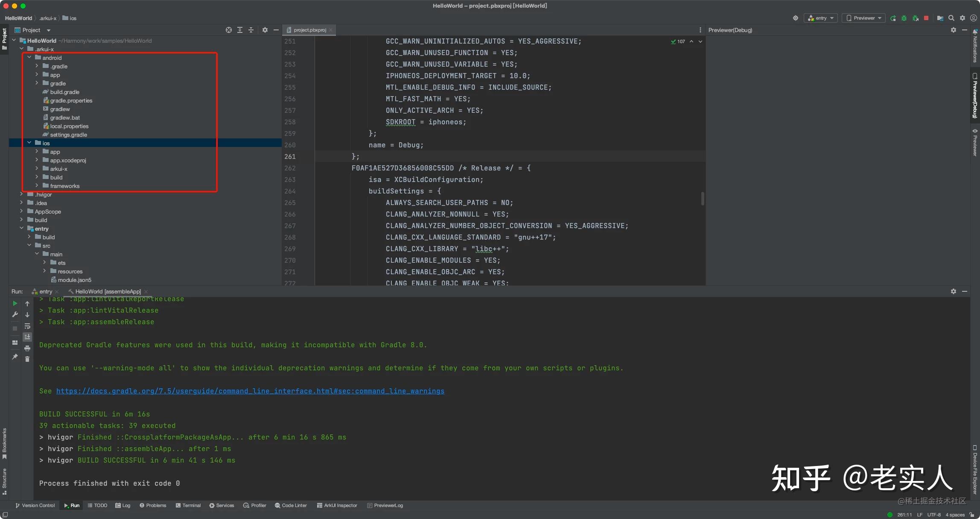Collapse the android folder
The height and width of the screenshot is (519, 980).
(29, 57)
